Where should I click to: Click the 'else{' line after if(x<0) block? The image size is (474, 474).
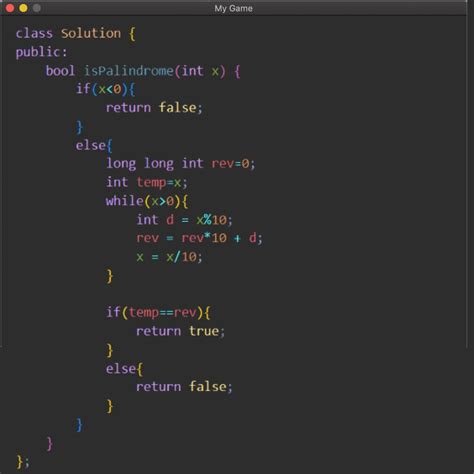click(94, 146)
